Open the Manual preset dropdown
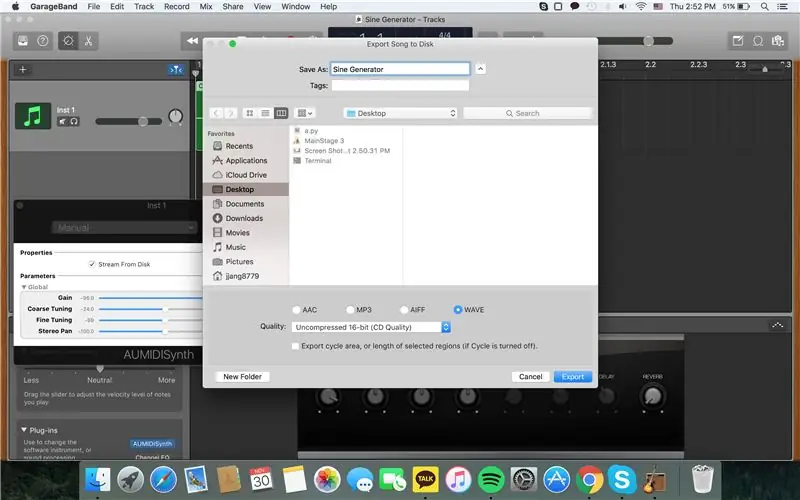This screenshot has width=800, height=500. (x=124, y=228)
